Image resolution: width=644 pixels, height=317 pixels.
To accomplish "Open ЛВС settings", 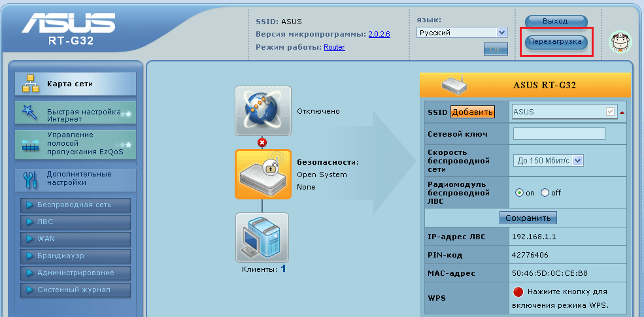I will pos(75,222).
